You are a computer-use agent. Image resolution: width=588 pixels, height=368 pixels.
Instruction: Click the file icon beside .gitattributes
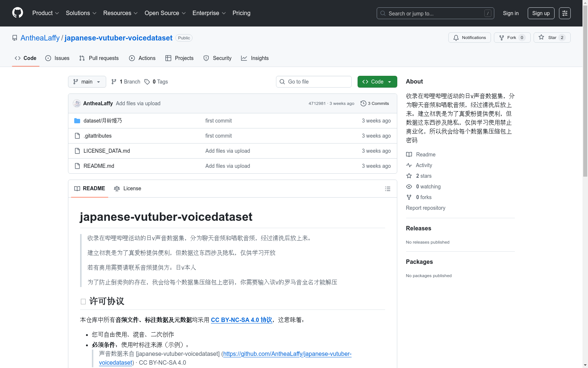click(x=77, y=136)
